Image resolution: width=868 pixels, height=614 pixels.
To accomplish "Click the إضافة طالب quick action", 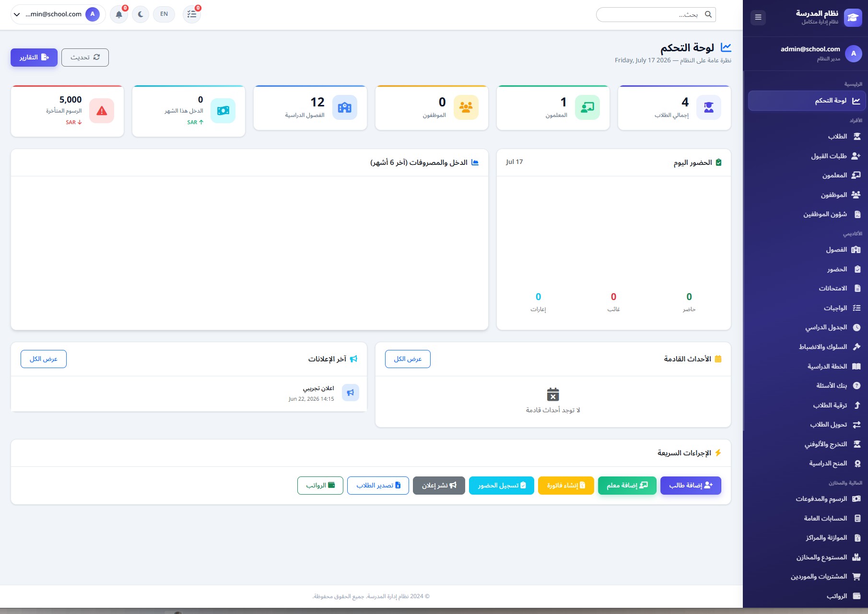I will coord(691,486).
